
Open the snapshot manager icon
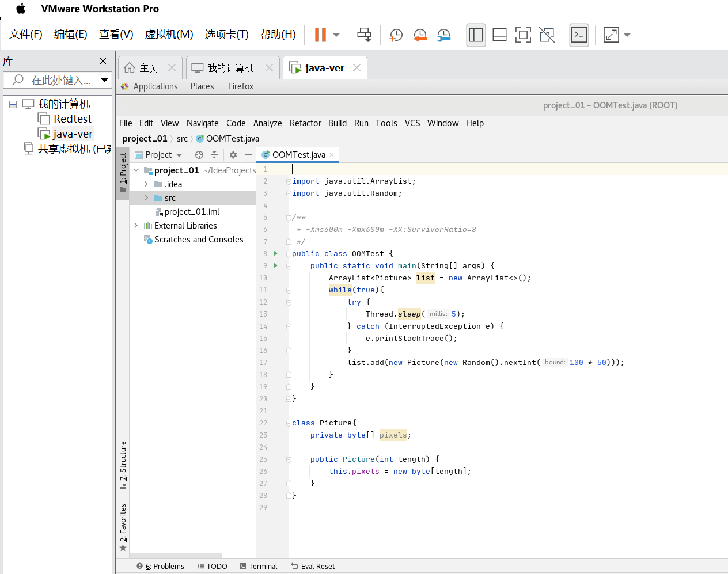click(x=443, y=35)
